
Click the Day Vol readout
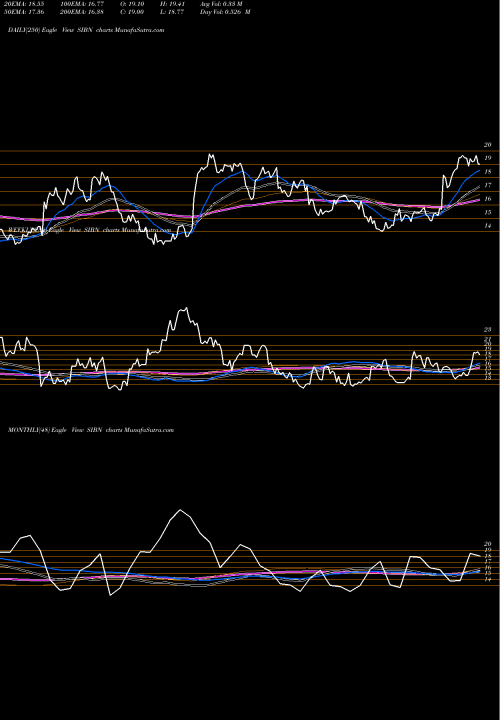[225, 12]
